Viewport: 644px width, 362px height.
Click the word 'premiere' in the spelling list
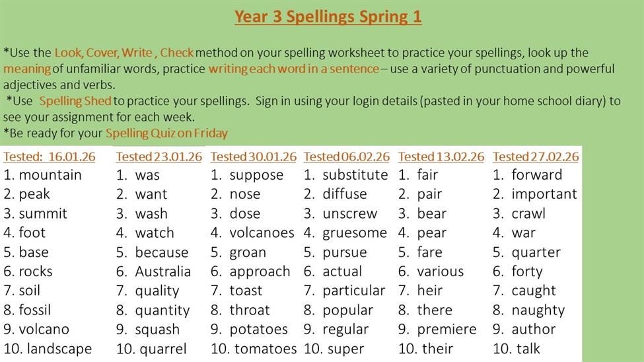(447, 329)
